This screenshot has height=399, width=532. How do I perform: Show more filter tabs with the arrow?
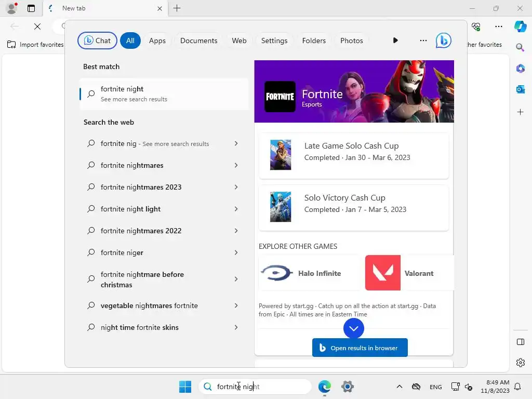395,41
